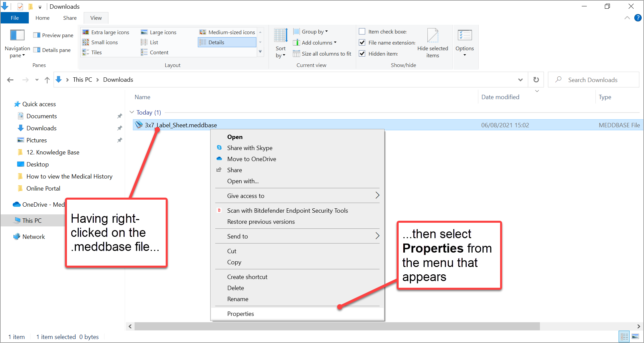Select Large icons layout
The width and height of the screenshot is (644, 343).
[x=158, y=32]
